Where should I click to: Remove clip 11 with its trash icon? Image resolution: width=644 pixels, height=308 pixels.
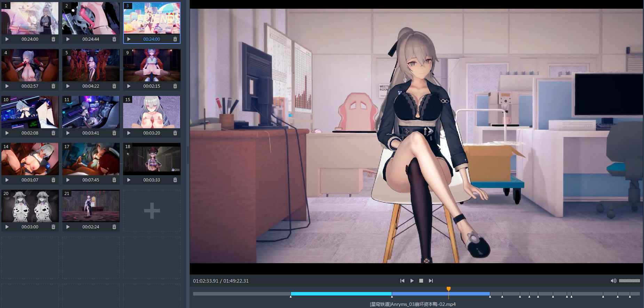(114, 133)
